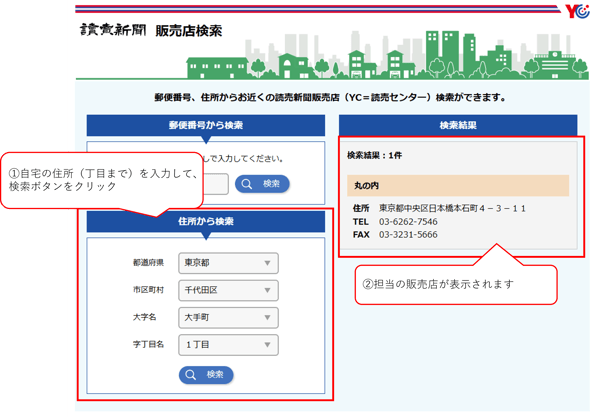This screenshot has height=417, width=598.
Task: Click the intro sentence about 郵便番号、住所 search
Action: 330,98
